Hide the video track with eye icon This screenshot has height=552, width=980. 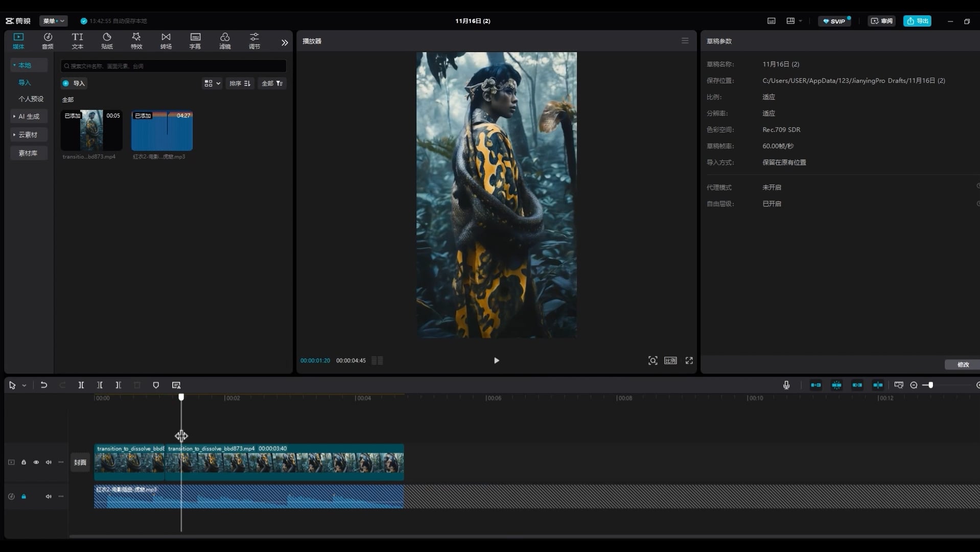[x=36, y=462]
